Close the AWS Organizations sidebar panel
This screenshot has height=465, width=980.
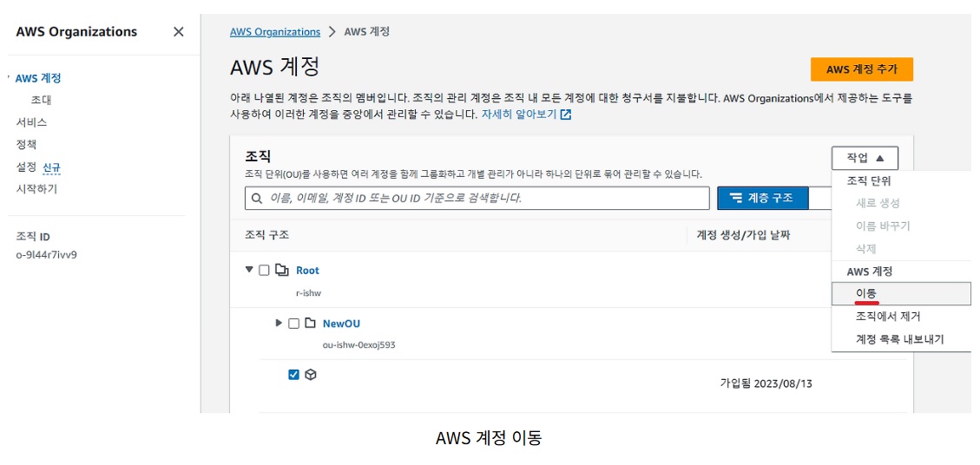(x=179, y=32)
